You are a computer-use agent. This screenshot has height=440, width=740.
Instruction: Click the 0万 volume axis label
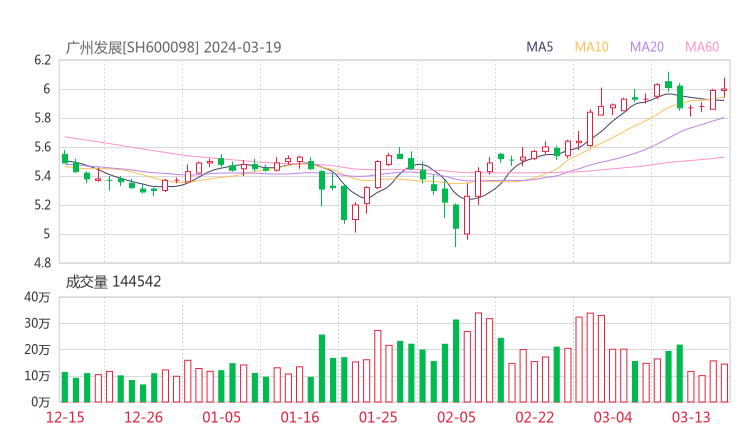40,402
